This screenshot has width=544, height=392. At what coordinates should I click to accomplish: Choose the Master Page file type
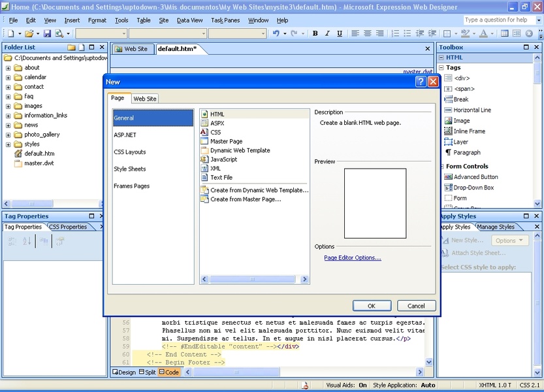pyautogui.click(x=226, y=141)
